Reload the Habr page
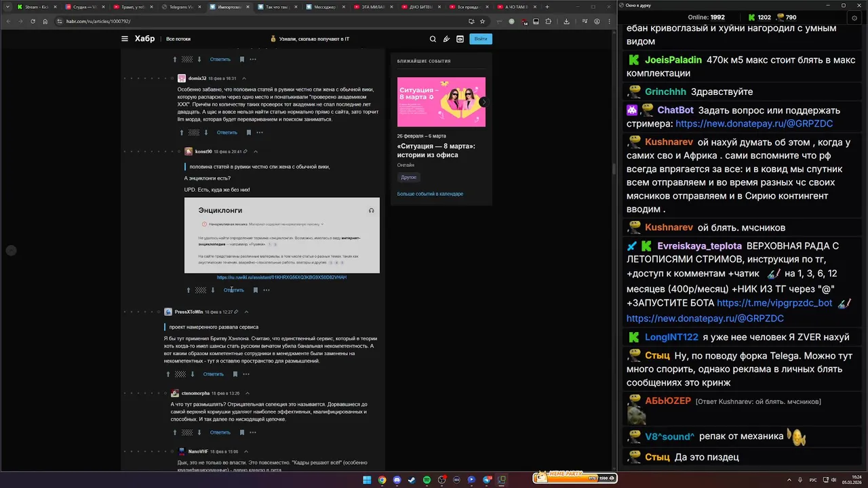This screenshot has height=488, width=868. pos(32,21)
